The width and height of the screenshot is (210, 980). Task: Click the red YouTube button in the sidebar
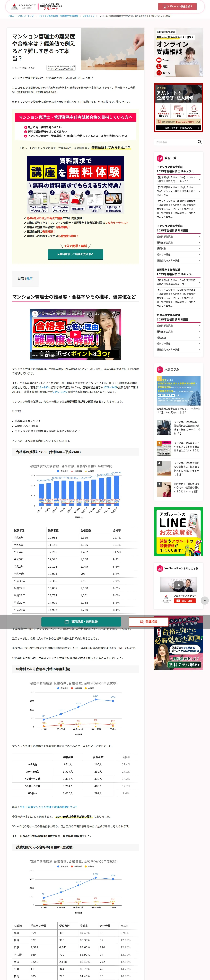184,601
